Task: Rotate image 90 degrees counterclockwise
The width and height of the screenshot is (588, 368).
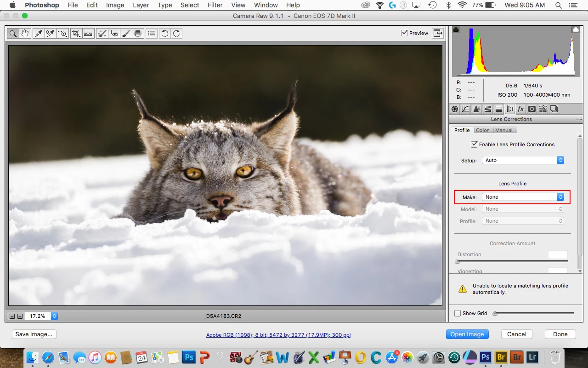Action: [164, 34]
